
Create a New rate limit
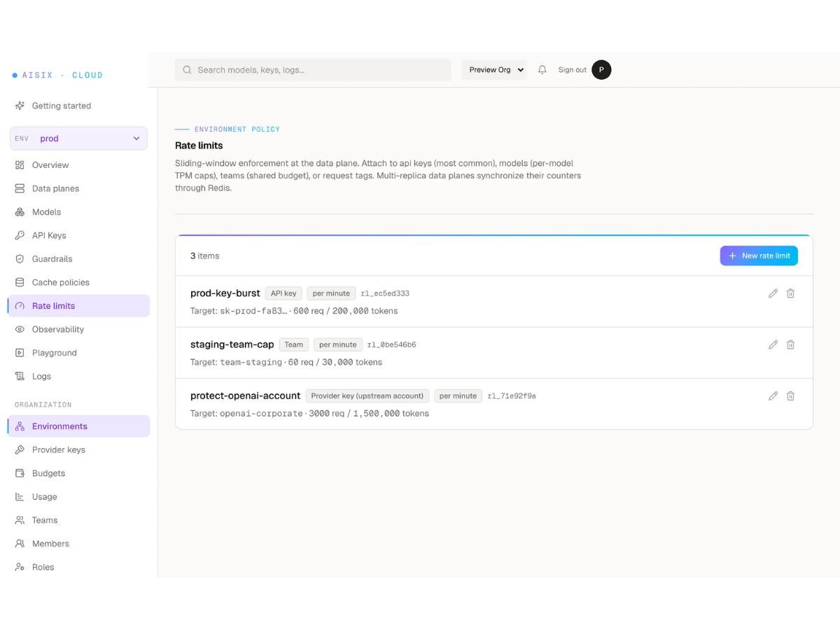point(759,255)
